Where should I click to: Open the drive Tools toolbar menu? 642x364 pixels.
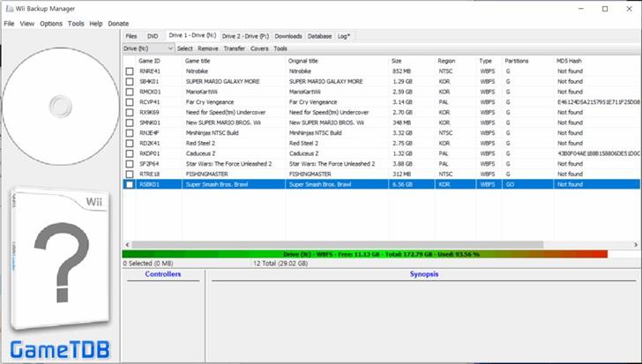(280, 48)
